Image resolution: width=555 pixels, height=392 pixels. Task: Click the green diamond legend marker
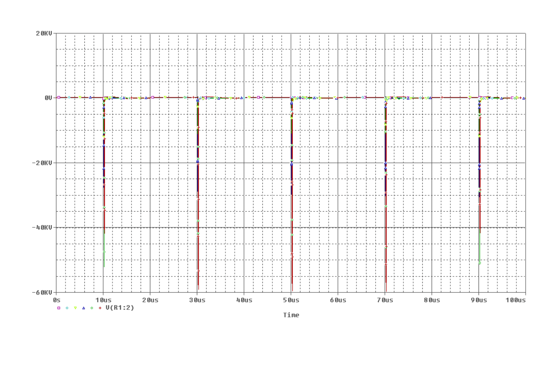(x=92, y=308)
